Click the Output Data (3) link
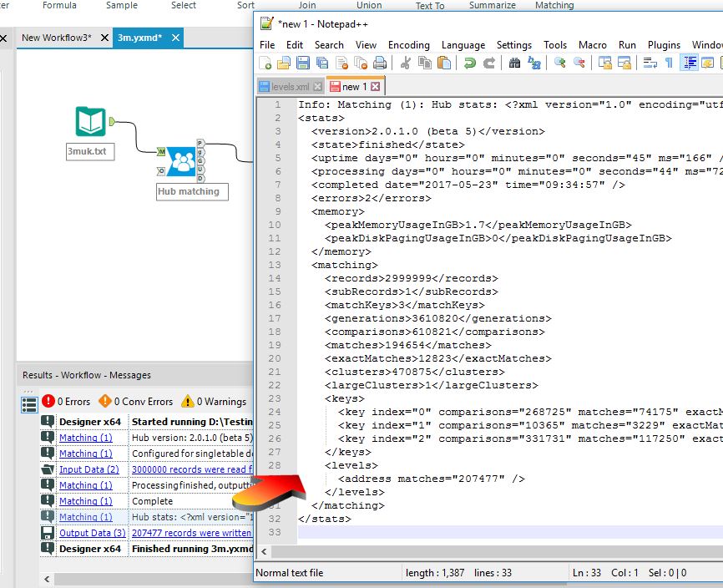Viewport: 723px width, 588px height. click(92, 533)
